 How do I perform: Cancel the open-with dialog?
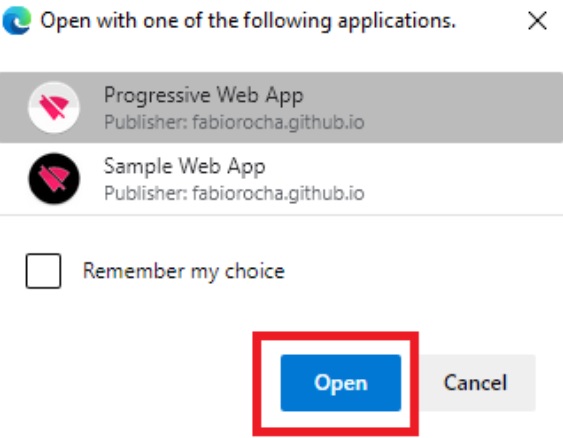(x=475, y=383)
